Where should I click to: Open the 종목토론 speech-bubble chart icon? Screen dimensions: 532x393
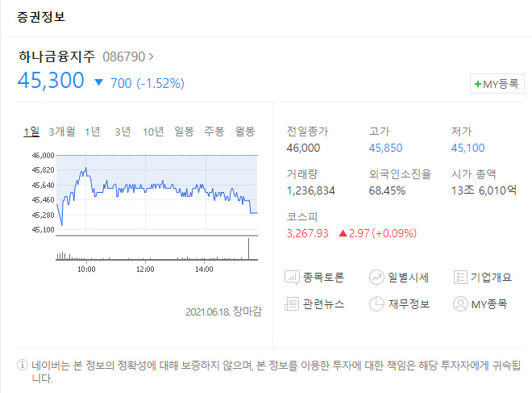pyautogui.click(x=292, y=278)
